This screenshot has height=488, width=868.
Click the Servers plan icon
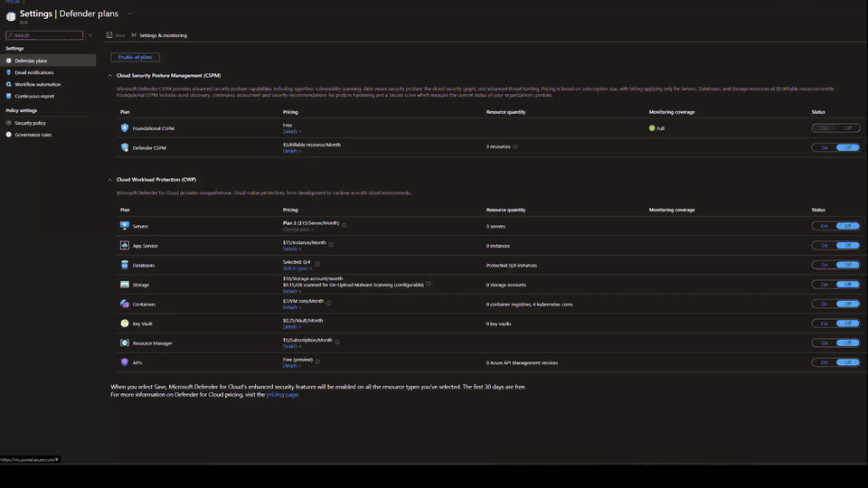(x=125, y=226)
